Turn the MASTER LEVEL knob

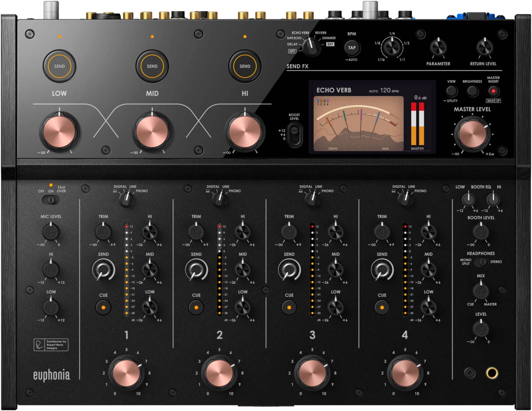472,133
